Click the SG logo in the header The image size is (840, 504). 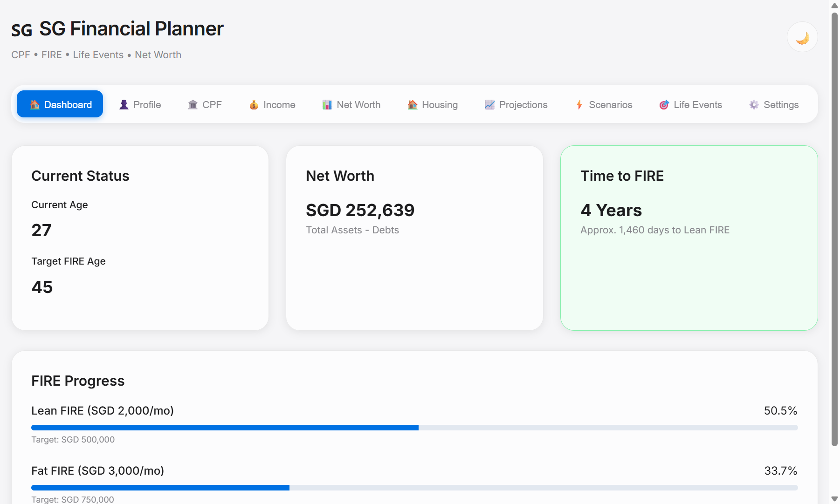[22, 30]
